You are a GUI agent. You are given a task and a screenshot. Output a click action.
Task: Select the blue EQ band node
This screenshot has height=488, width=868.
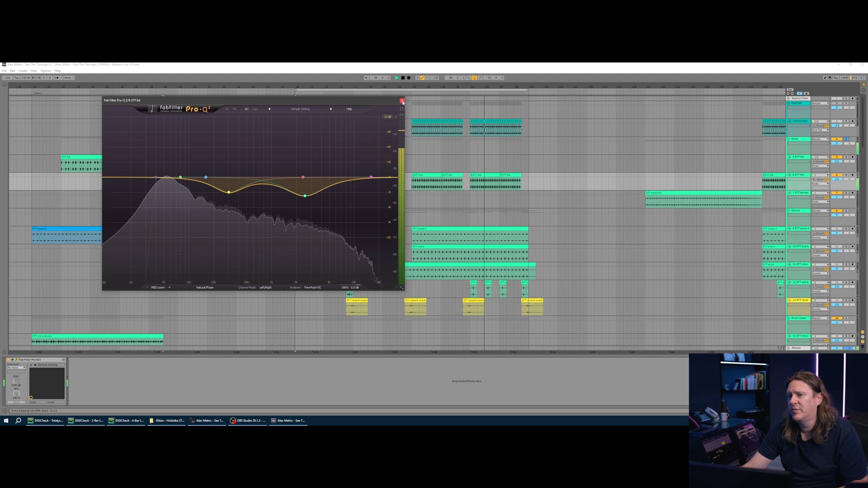pos(206,177)
